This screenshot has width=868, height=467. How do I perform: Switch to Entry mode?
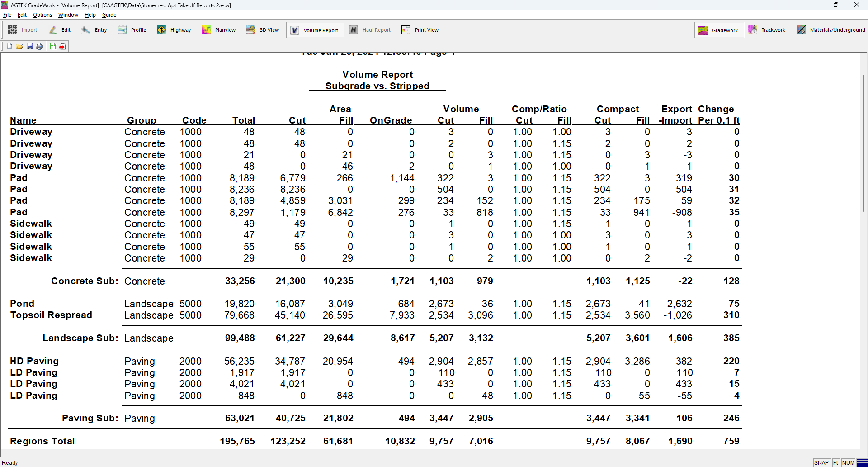tap(94, 30)
